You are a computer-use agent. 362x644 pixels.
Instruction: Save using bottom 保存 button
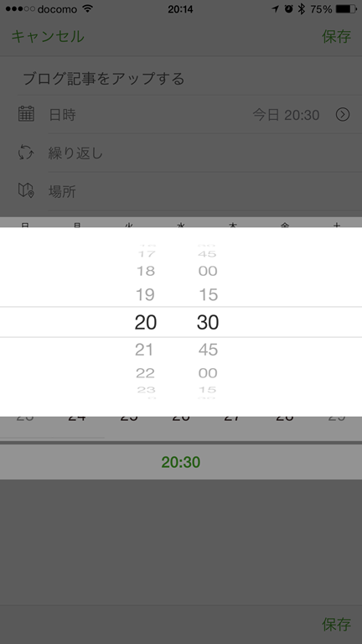click(x=337, y=624)
